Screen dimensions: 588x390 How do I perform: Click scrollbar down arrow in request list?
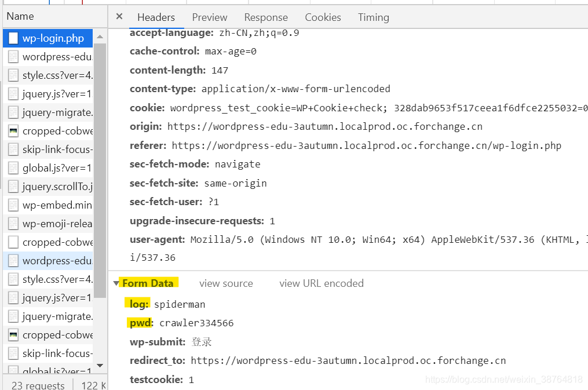click(100, 365)
